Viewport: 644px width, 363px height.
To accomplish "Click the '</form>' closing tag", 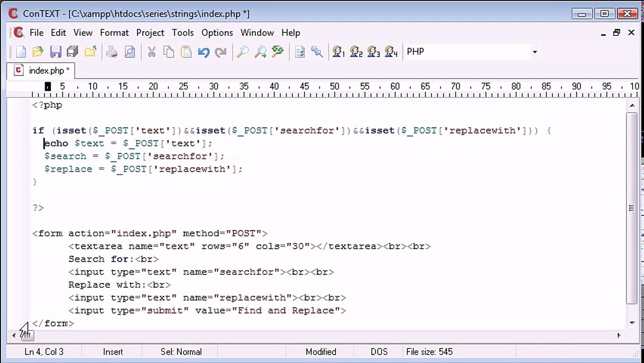I will click(53, 323).
